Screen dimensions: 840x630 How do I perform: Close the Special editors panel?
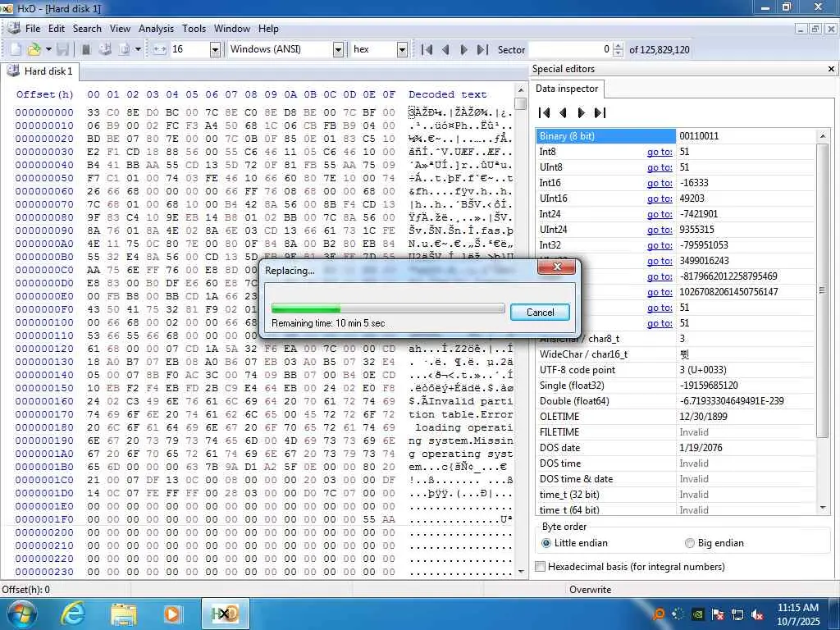tap(831, 69)
